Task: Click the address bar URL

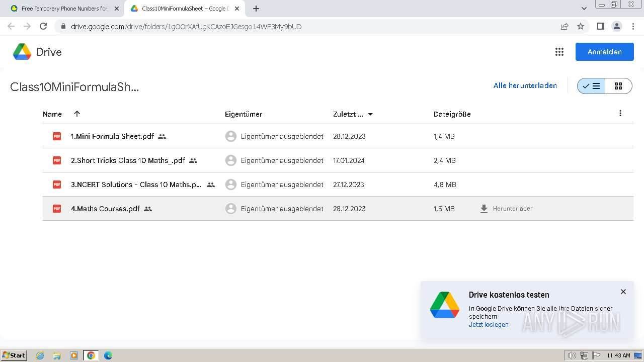Action: [186, 27]
